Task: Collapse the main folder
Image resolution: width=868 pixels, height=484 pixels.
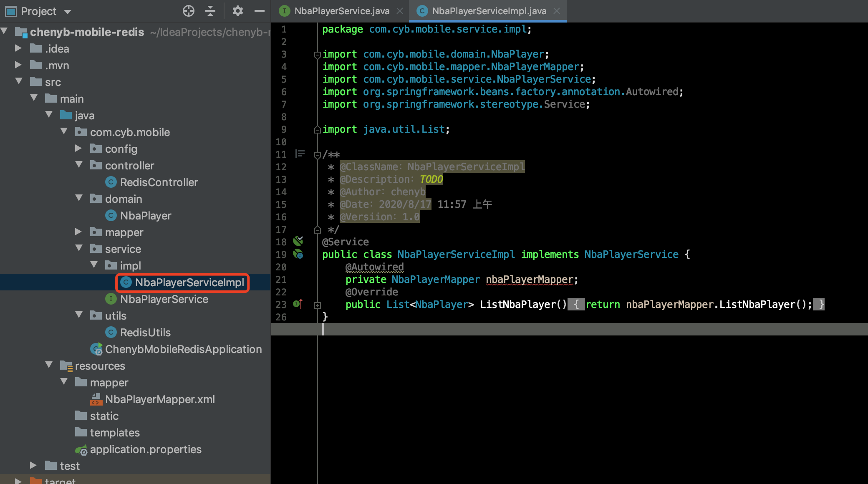Action: 34,98
